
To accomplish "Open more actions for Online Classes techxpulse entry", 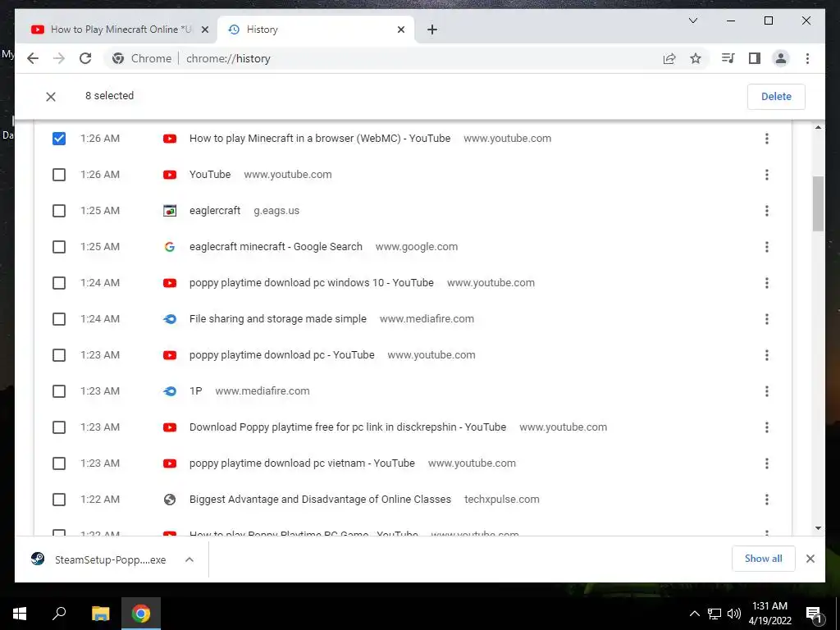I will coord(767,500).
